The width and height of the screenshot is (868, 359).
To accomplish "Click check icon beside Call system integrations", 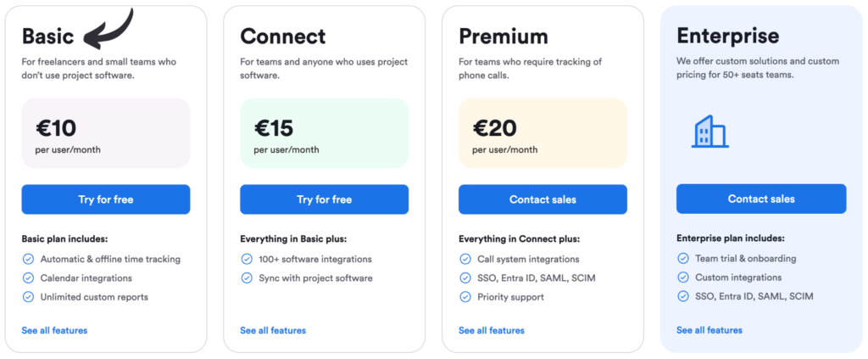I will 465,259.
